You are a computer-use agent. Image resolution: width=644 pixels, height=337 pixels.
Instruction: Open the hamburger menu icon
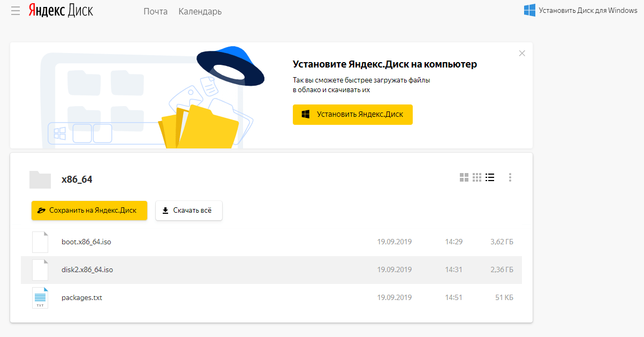[16, 11]
